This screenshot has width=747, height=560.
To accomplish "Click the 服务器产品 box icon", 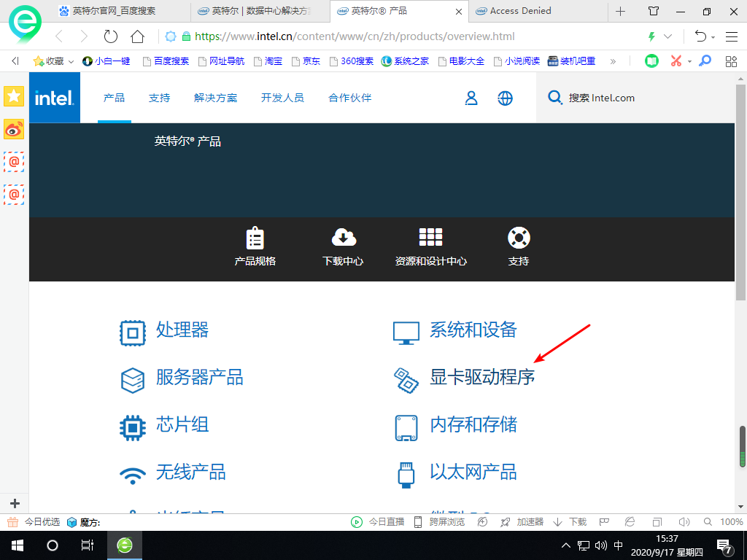I will coord(133,380).
